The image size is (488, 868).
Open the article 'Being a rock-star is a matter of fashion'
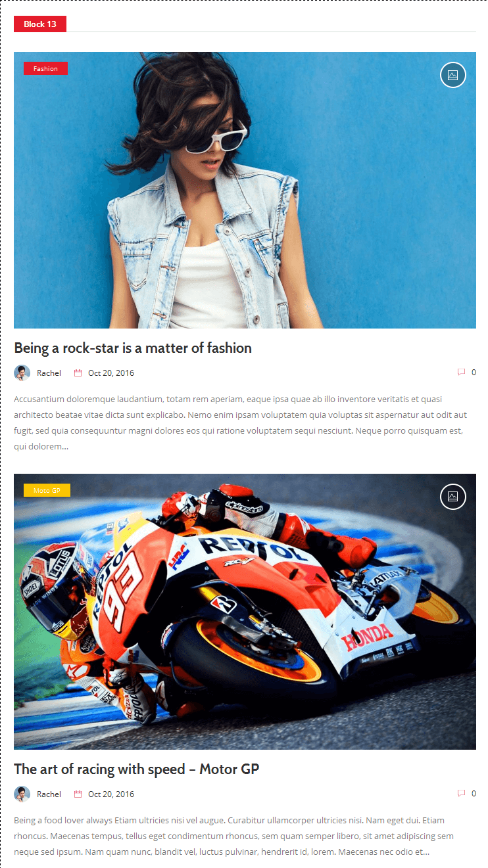click(x=133, y=348)
